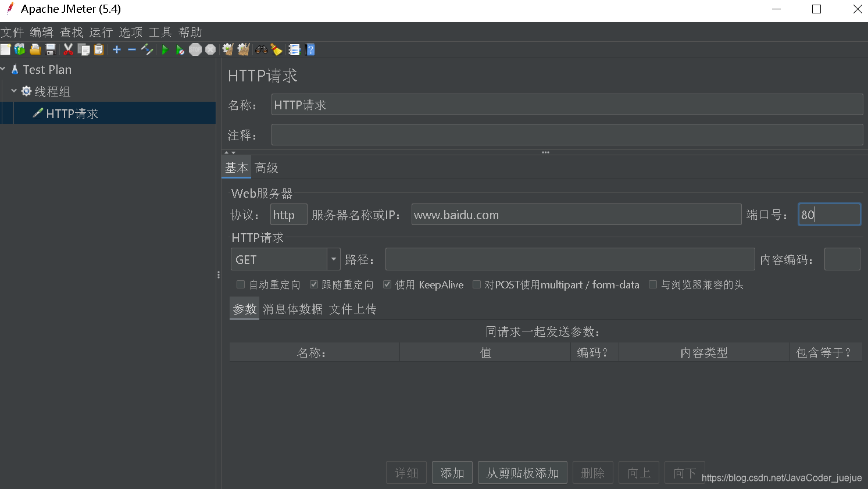
Task: Collapse the 线程组 tree node
Action: click(x=14, y=91)
